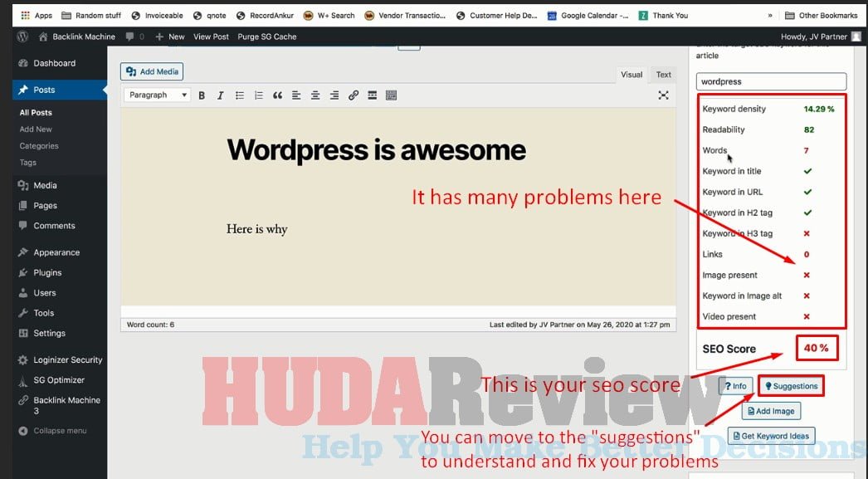Open the WordPress logo menu
This screenshot has width=868, height=479.
[22, 37]
